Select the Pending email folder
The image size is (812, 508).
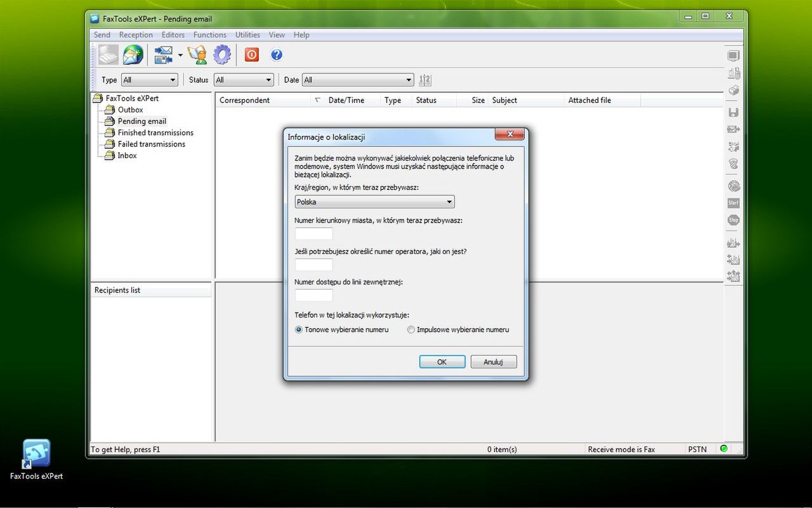pyautogui.click(x=142, y=121)
